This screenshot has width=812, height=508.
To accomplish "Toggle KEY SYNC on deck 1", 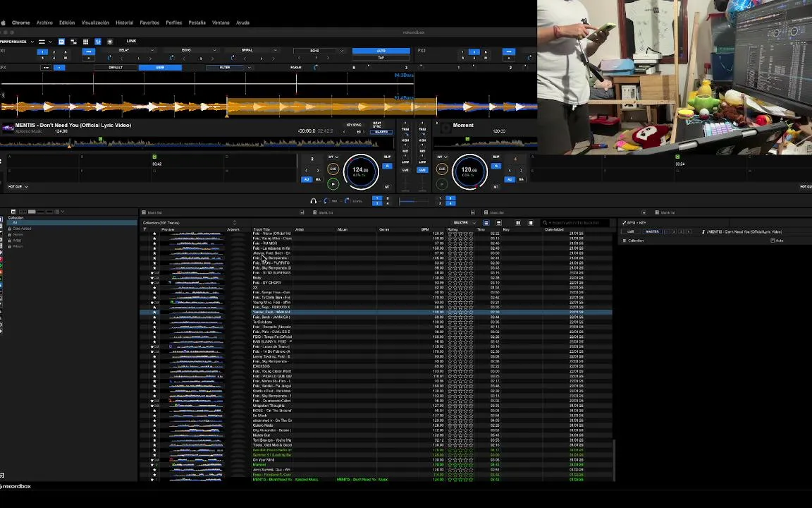I will (x=354, y=125).
